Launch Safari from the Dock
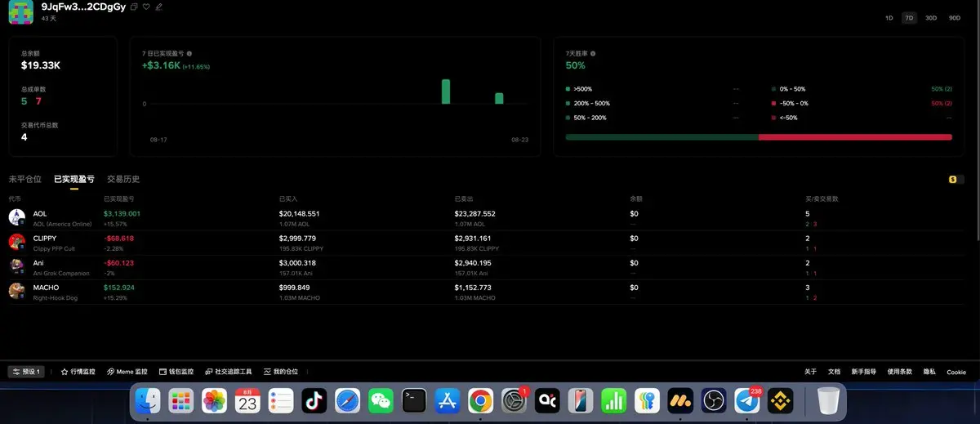This screenshot has height=424, width=980. tap(347, 400)
